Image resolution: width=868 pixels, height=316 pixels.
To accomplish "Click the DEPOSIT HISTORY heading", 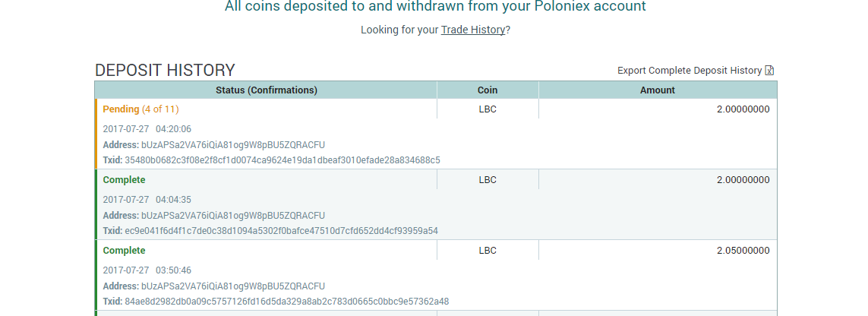I will [x=165, y=71].
